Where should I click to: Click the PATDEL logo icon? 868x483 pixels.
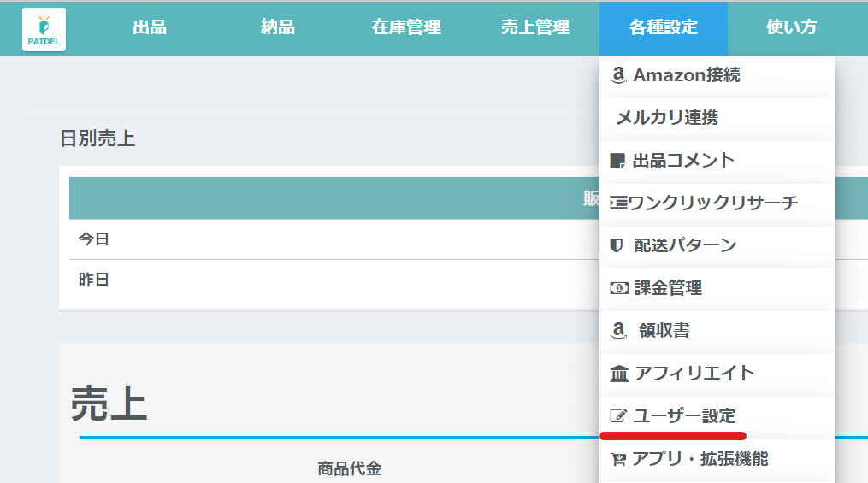click(x=44, y=29)
